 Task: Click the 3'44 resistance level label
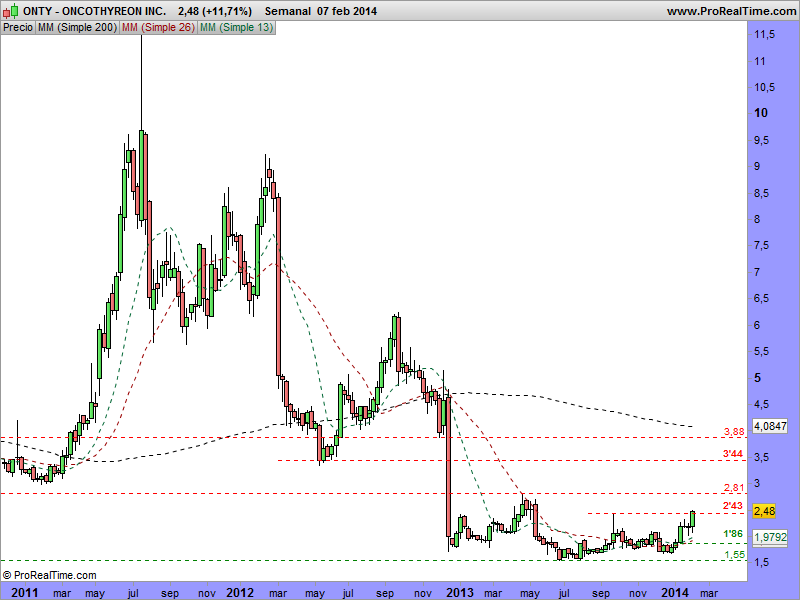(733, 454)
